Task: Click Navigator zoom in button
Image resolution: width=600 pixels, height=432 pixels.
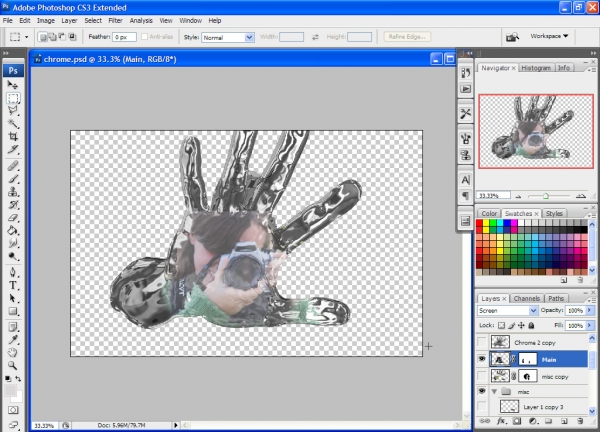Action: (581, 196)
